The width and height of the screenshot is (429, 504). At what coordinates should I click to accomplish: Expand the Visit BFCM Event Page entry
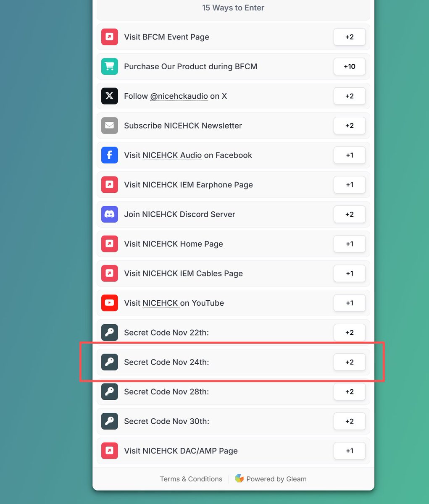[x=233, y=37]
